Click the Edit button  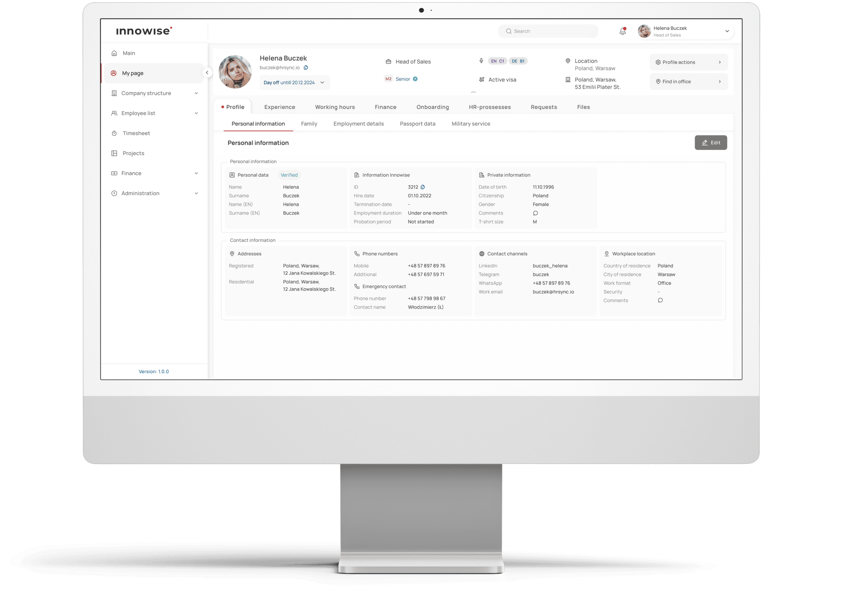pyautogui.click(x=710, y=142)
